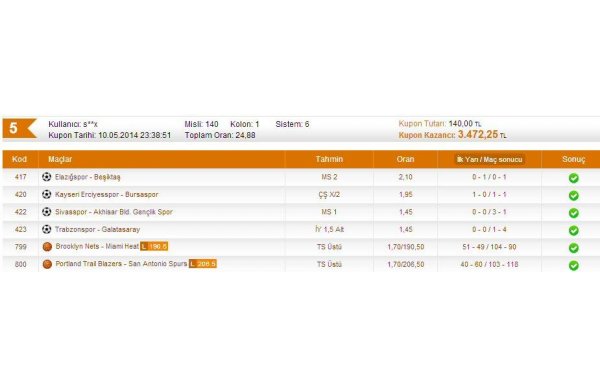Open the Brooklyn Nets - Miami Heat match link

97,246
